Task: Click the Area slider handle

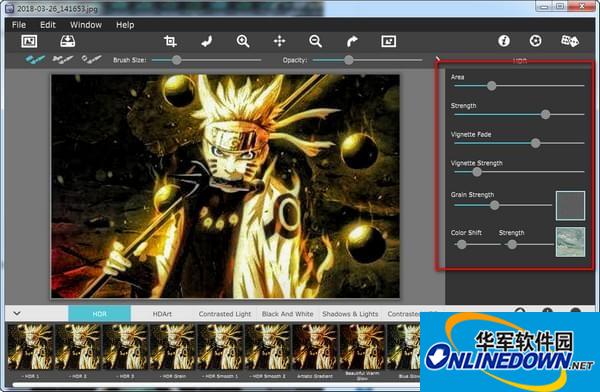Action: [492, 86]
